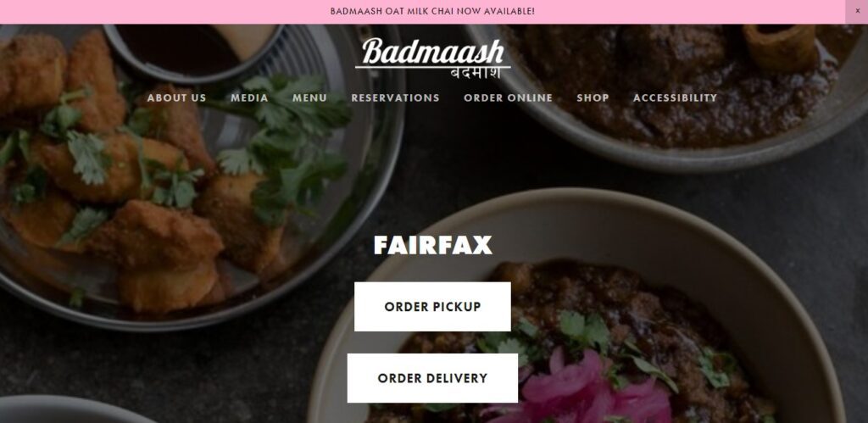Dismiss the pink announcement banner

(857, 11)
